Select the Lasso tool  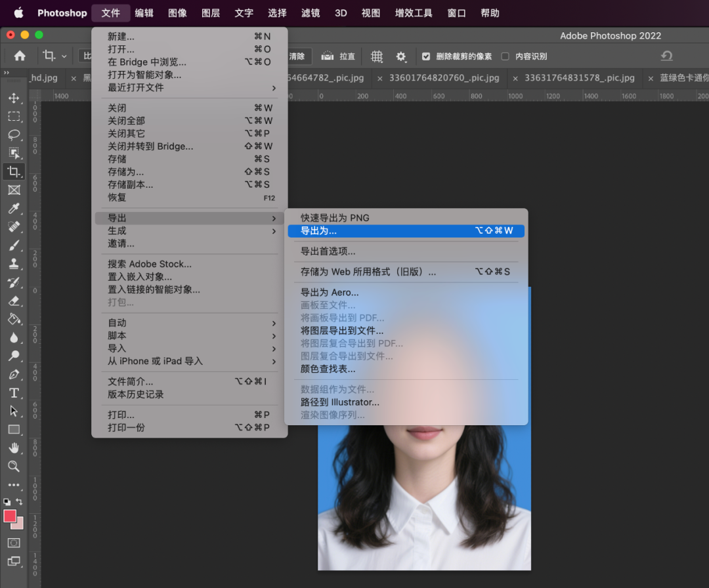[14, 135]
